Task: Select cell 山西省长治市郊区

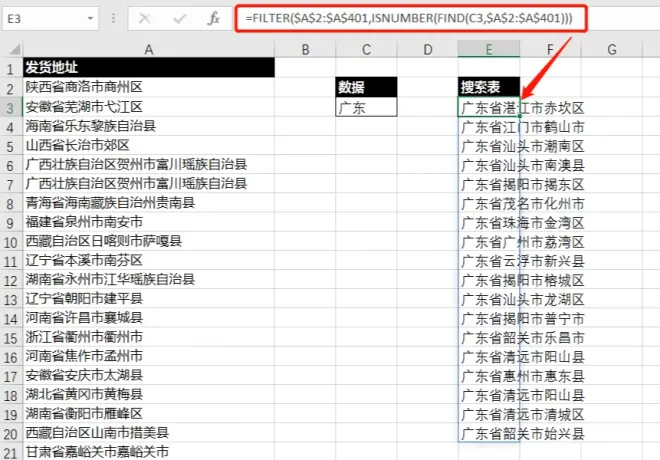Action: (149, 145)
